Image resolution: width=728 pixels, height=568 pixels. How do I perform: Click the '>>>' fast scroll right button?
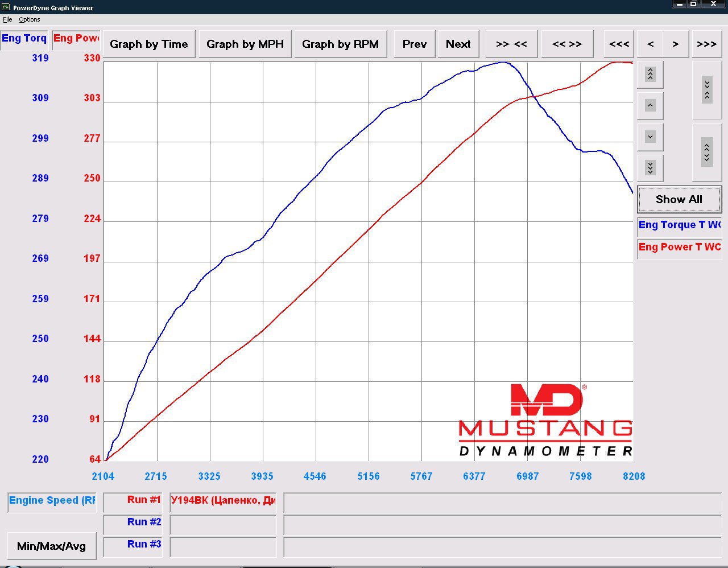pyautogui.click(x=706, y=44)
